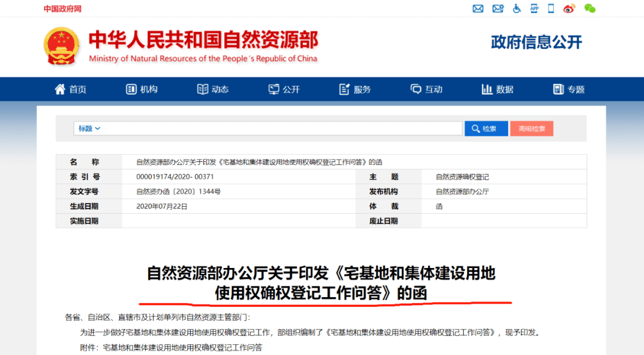644x355 pixels.
Task: Click the mail envelope icon
Action: click(478, 8)
